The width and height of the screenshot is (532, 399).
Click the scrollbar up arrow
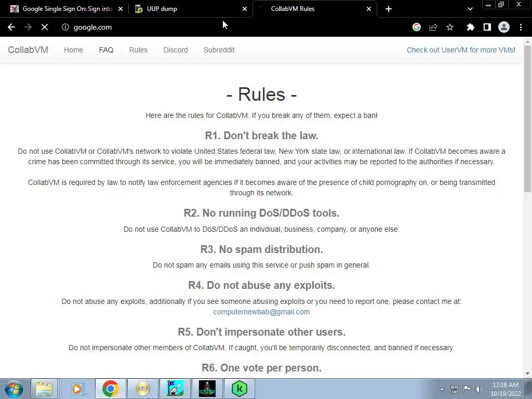527,42
